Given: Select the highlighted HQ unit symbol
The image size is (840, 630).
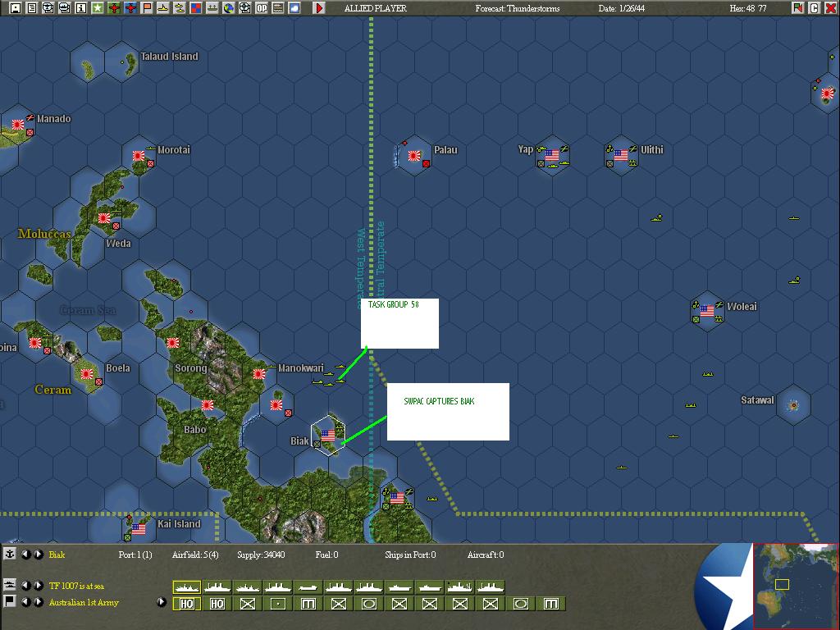Looking at the screenshot, I should coord(186,604).
